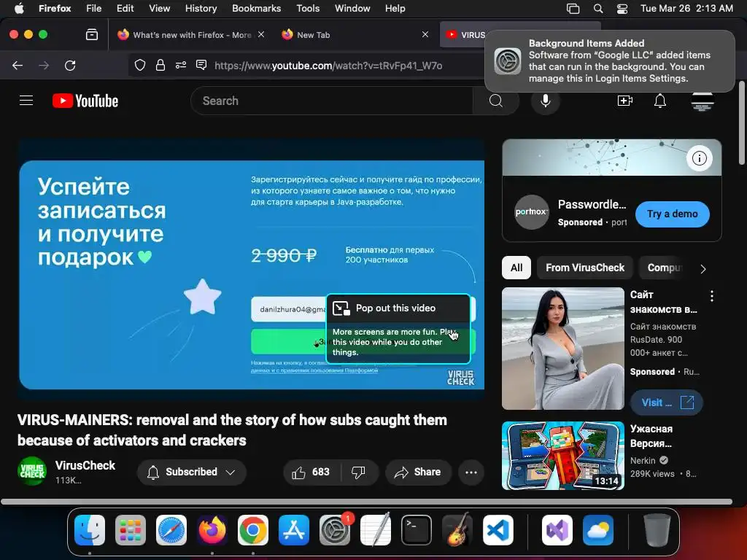Click the horizontal page scrollbar
This screenshot has width=747, height=560.
366,502
